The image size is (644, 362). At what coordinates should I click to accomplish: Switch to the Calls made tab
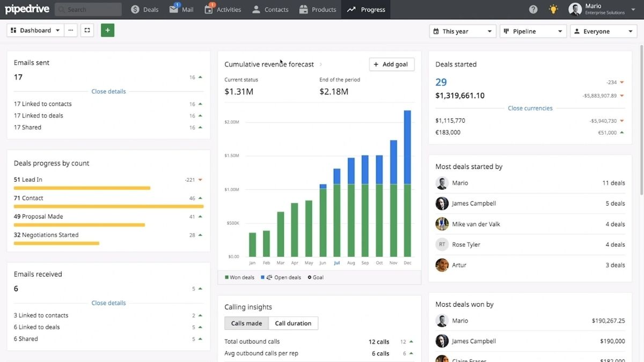click(x=246, y=323)
